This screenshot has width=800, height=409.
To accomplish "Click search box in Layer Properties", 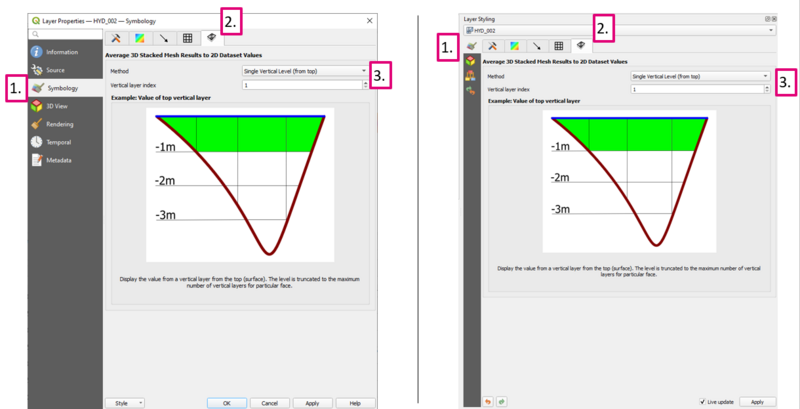I will 65,34.
